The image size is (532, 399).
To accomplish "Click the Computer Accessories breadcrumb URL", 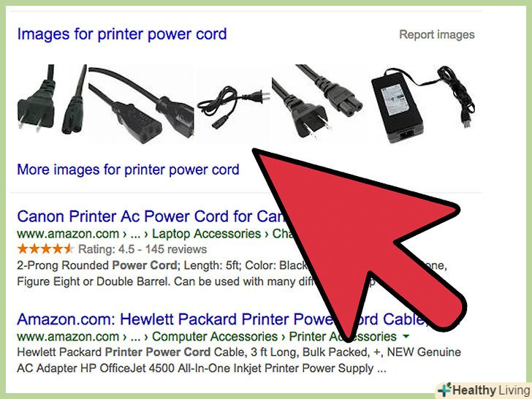I will coord(215,337).
